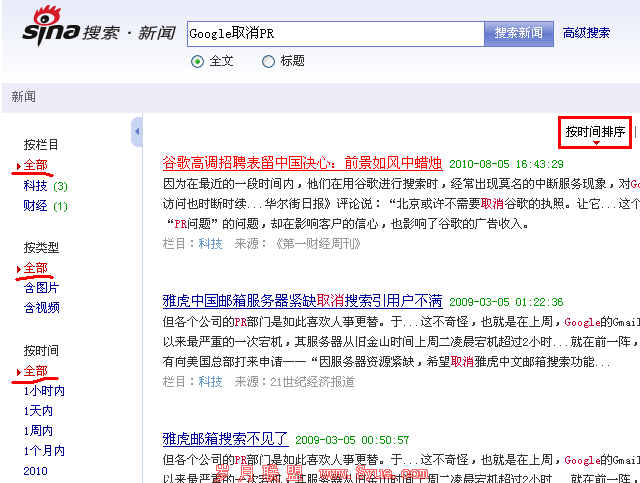Click the Sina logo
This screenshot has height=483, width=640.
pyautogui.click(x=51, y=25)
